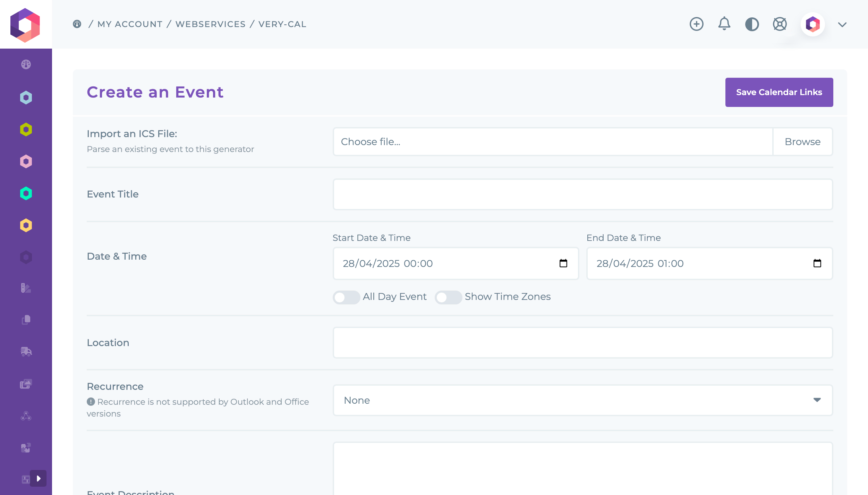Expand the sidebar with the arrow button
The width and height of the screenshot is (868, 495).
pyautogui.click(x=38, y=478)
